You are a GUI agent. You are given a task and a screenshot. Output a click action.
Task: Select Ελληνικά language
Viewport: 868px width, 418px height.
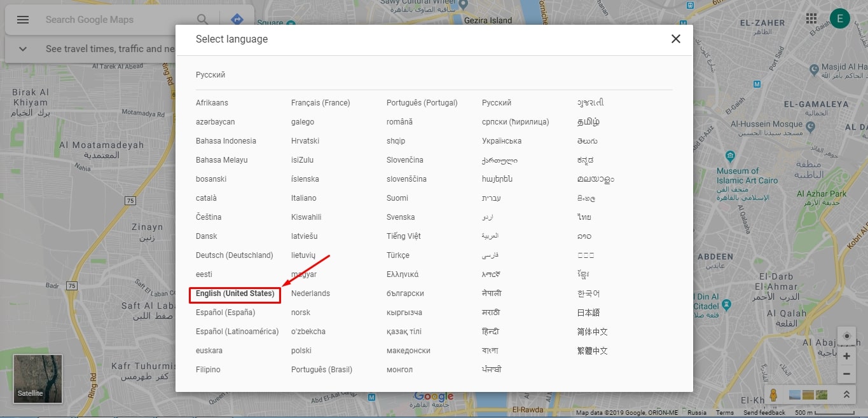tap(403, 274)
